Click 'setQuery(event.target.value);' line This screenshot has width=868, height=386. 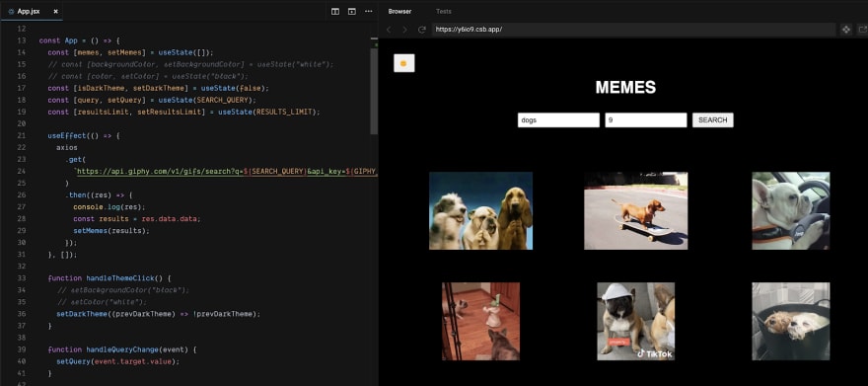pos(118,361)
